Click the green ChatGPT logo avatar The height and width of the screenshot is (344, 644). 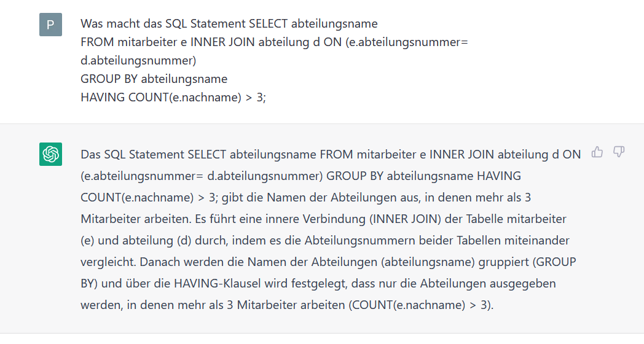(x=50, y=154)
